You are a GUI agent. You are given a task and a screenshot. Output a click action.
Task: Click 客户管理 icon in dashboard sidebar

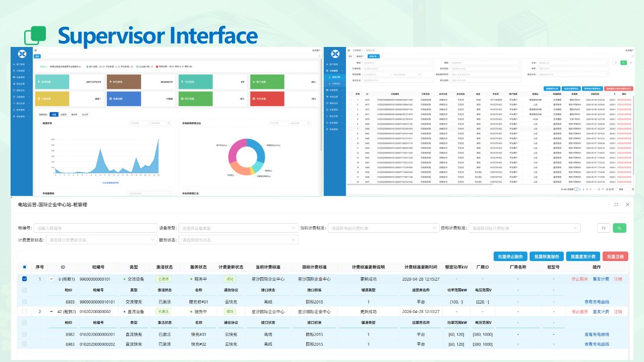click(x=14, y=65)
